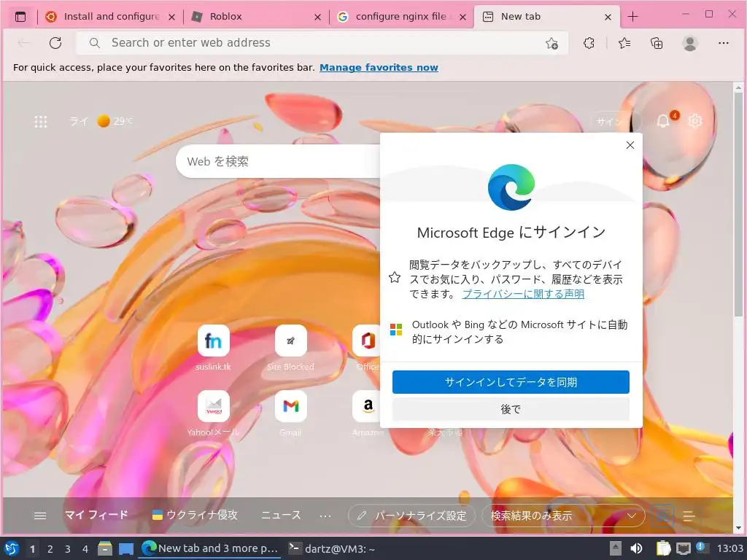Open the start menu icon in taskbar
The height and width of the screenshot is (560, 747).
tap(11, 548)
